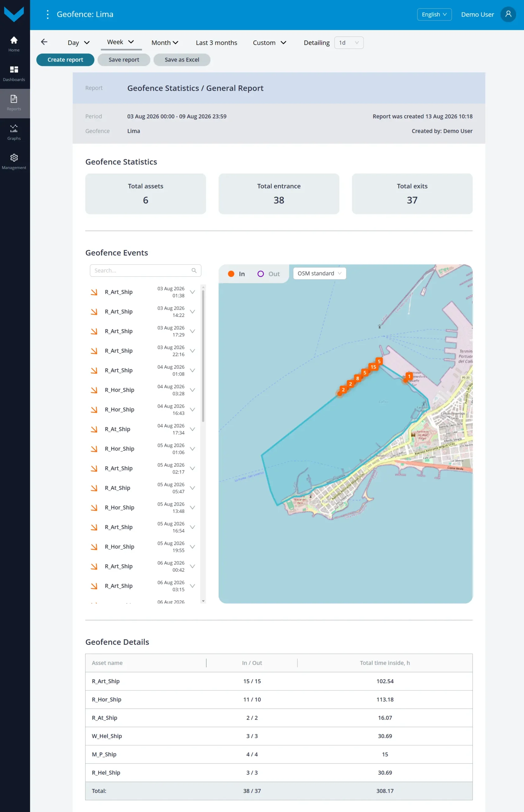Expand R_Art_Ship event at 05 Aug 16:54
This screenshot has height=812, width=524.
pyautogui.click(x=192, y=527)
